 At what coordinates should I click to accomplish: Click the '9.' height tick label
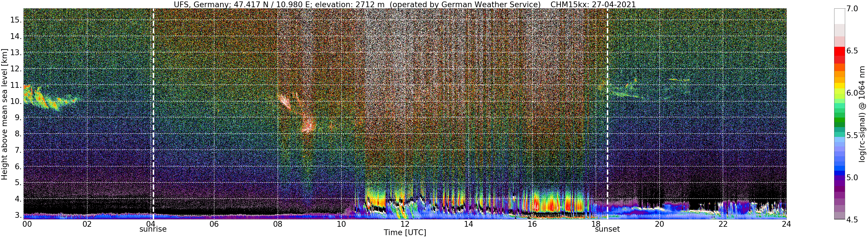[18, 118]
